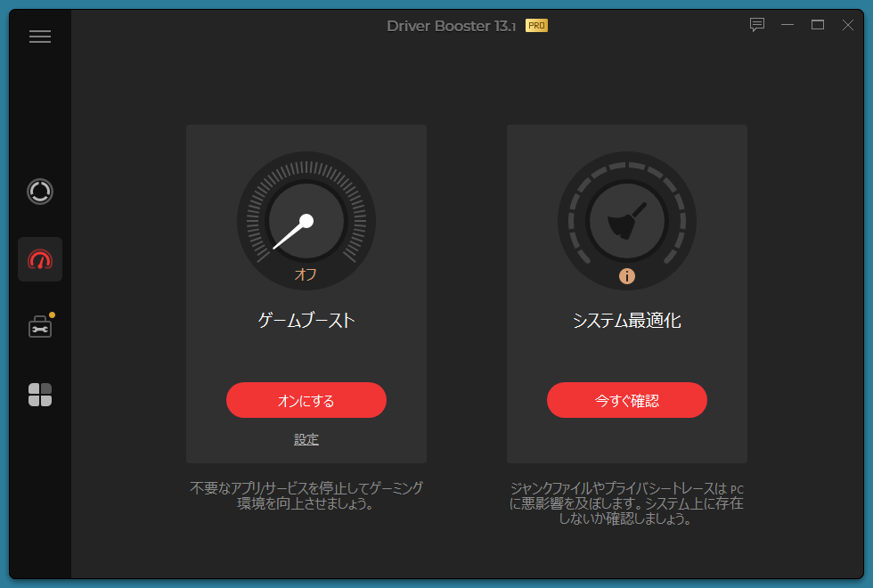Viewport: 873px width, 588px height.
Task: Select the red speedometer Boost sidebar icon
Action: click(x=40, y=259)
